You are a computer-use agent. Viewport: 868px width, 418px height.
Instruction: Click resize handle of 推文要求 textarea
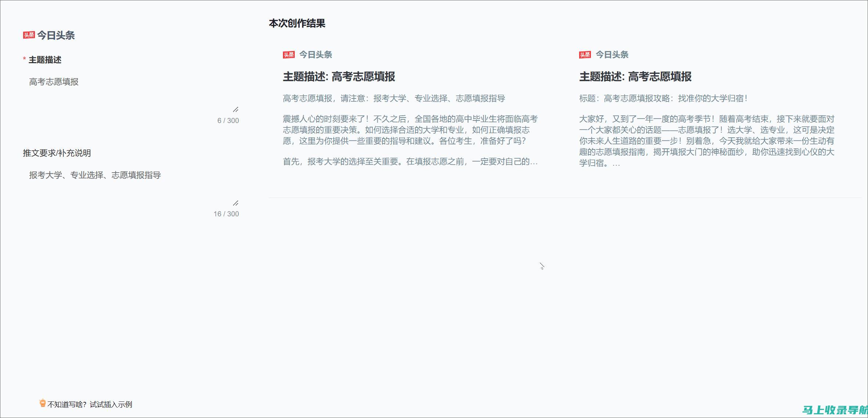236,203
